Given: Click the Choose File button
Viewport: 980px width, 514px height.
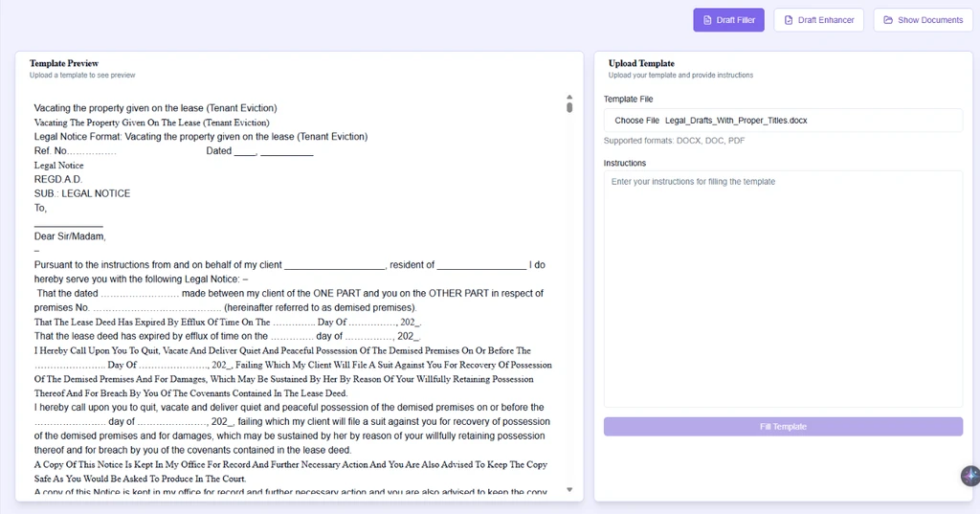Looking at the screenshot, I should tap(636, 120).
